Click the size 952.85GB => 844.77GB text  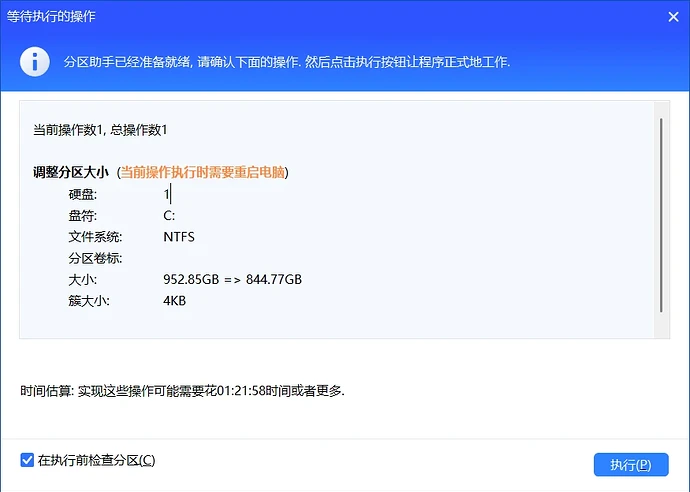click(232, 279)
